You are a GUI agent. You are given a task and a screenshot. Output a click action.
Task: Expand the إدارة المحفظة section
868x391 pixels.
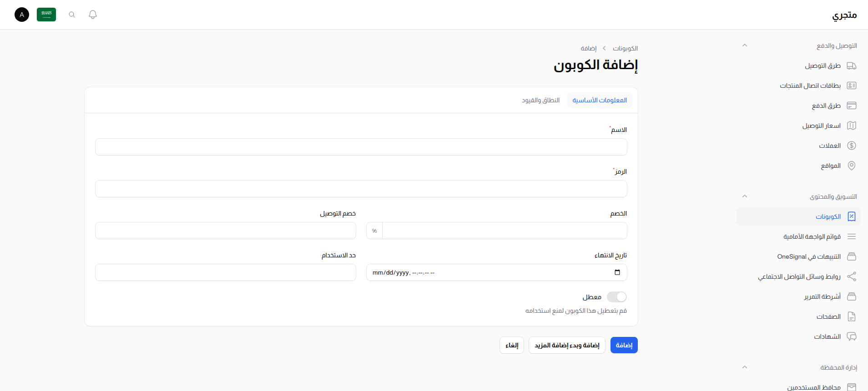[x=745, y=367]
